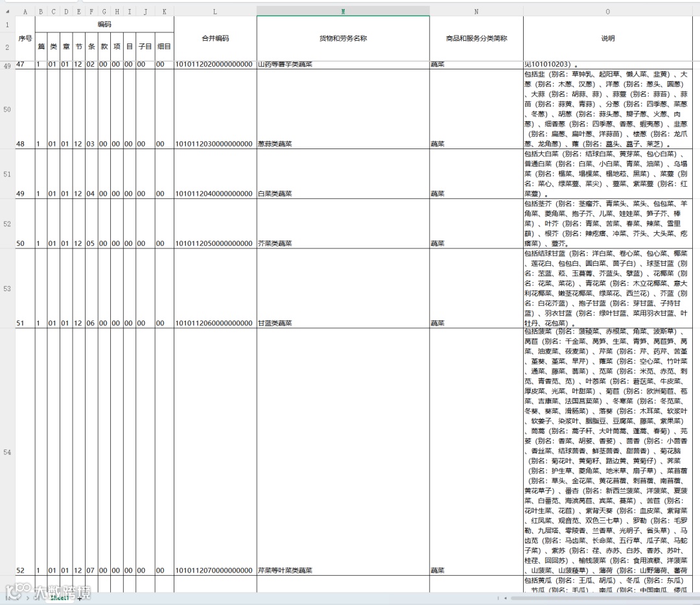Click the 货物和劳务名称 header cell
The height and width of the screenshot is (605, 700).
click(x=343, y=38)
